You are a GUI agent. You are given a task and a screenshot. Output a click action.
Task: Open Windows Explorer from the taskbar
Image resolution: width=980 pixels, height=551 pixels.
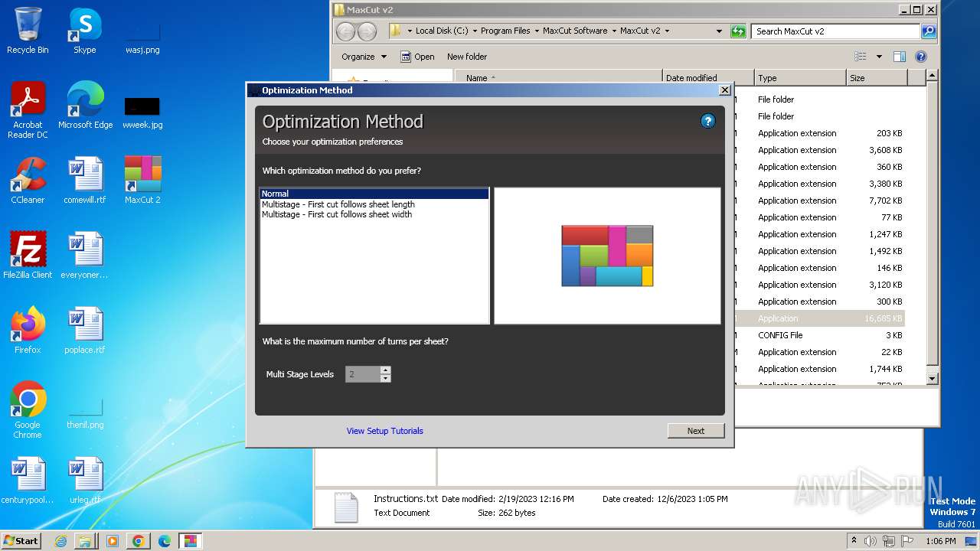(x=85, y=541)
